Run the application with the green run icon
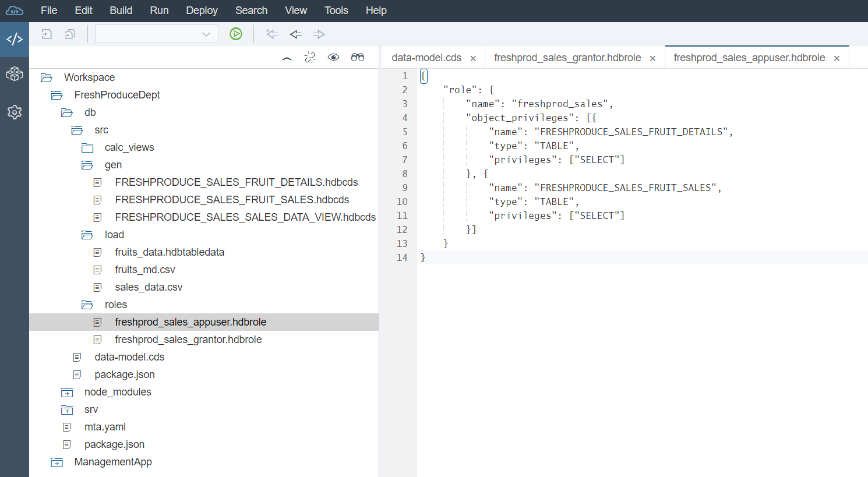 pyautogui.click(x=235, y=34)
